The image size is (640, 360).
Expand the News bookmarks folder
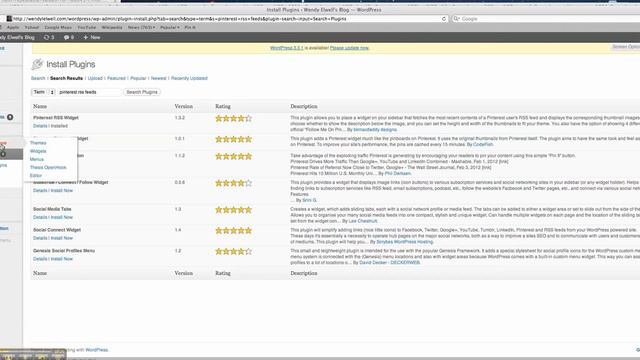click(141, 27)
